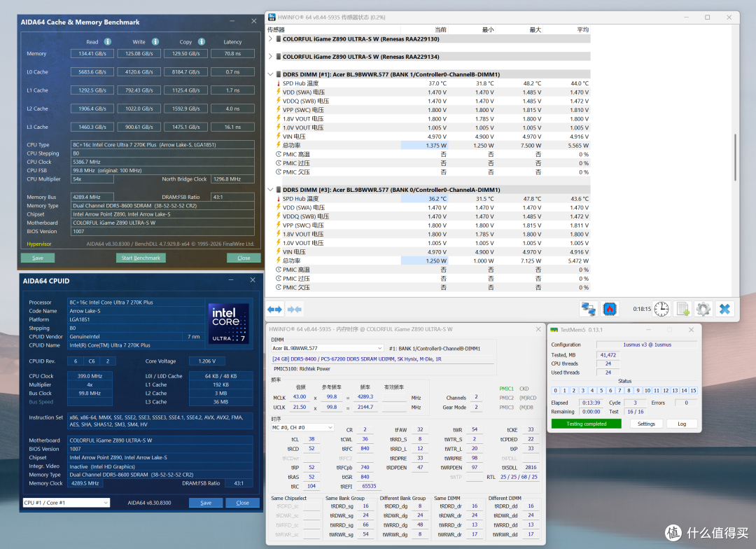Viewport: 756px width, 549px height.
Task: Click the L3 Cache Copy value 1475.1 GB/s
Action: [x=185, y=127]
